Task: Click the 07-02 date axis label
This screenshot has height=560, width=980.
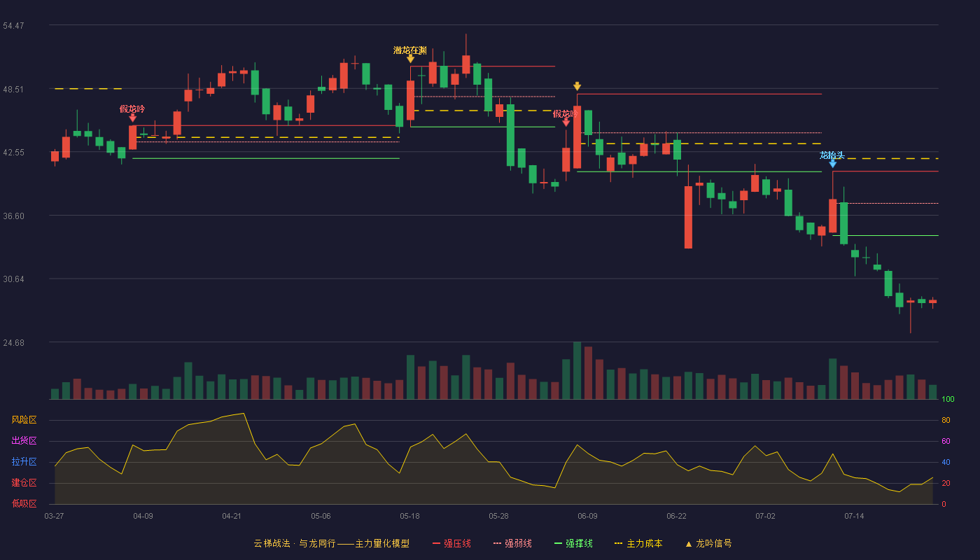Action: (x=765, y=516)
